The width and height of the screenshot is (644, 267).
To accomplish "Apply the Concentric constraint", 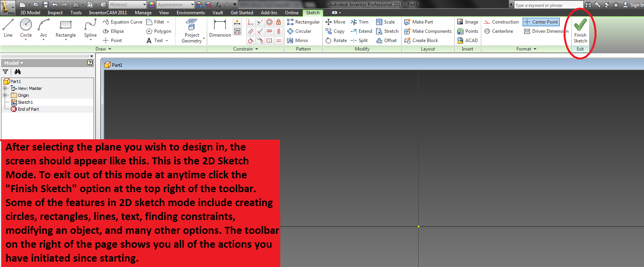I will tap(269, 22).
